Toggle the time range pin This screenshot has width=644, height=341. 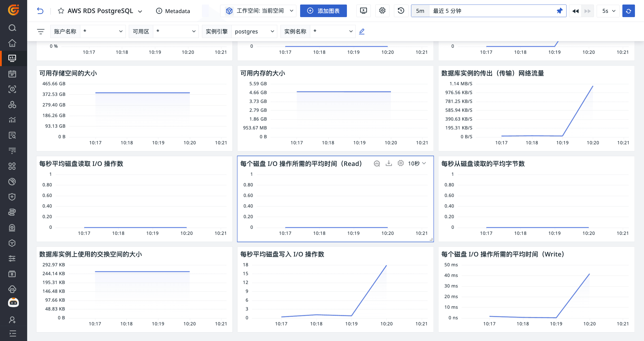click(559, 11)
